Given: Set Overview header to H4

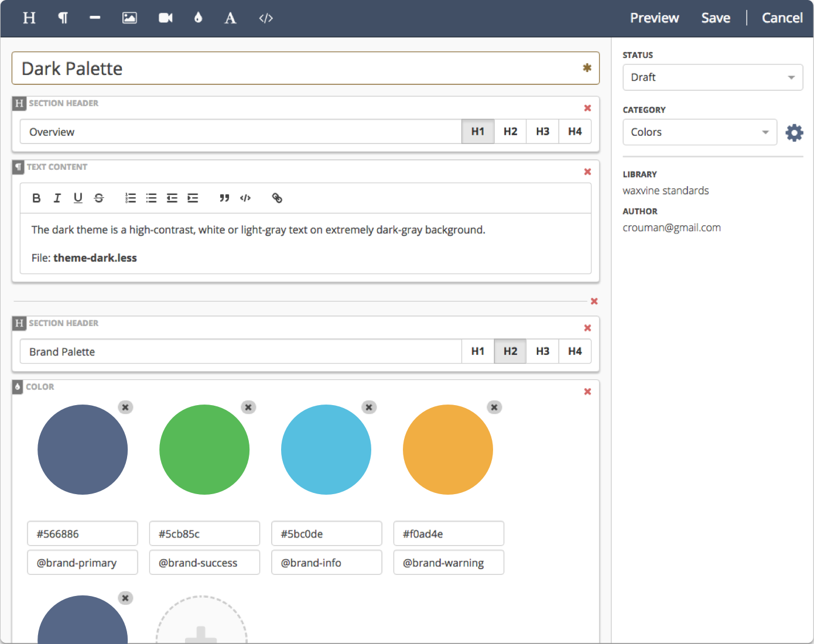Looking at the screenshot, I should pos(574,132).
